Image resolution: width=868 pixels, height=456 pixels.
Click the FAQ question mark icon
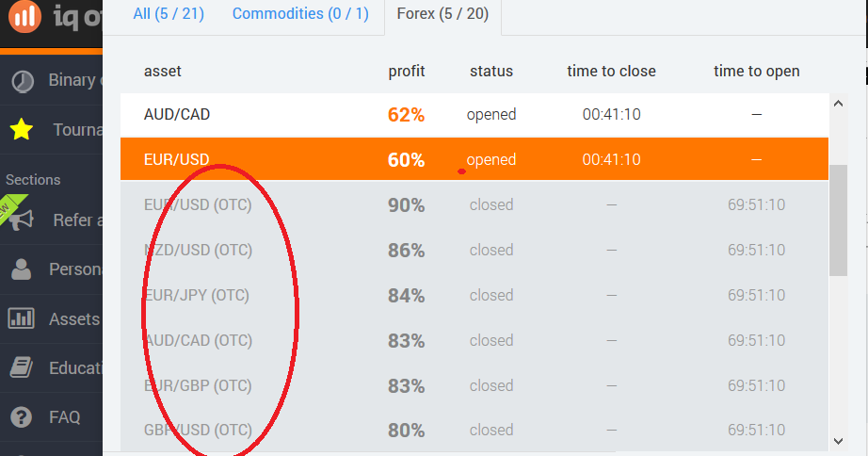(x=21, y=416)
